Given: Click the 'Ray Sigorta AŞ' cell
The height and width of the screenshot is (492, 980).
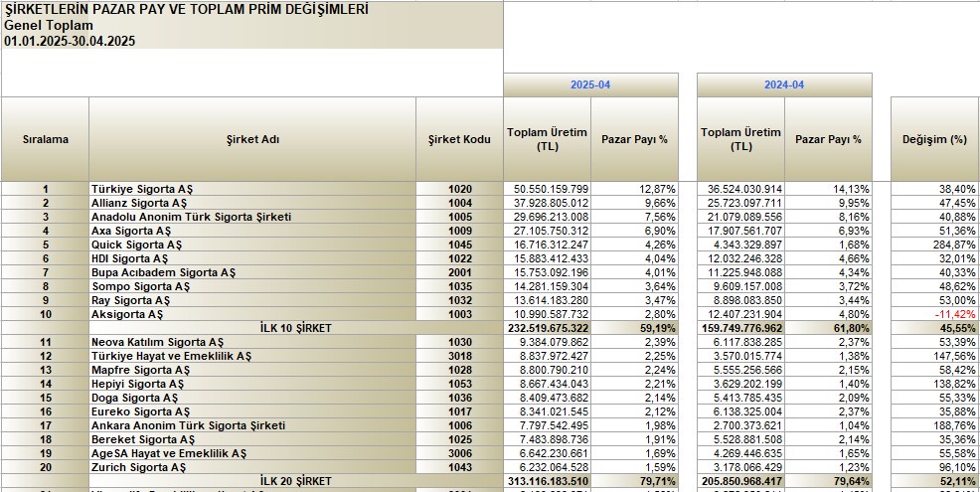Looking at the screenshot, I should (252, 300).
